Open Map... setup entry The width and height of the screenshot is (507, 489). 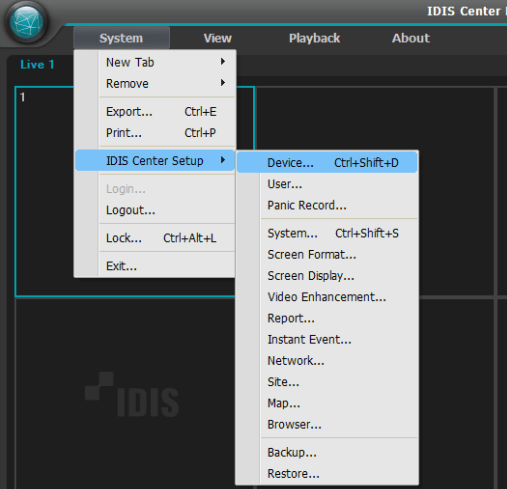(x=327, y=403)
